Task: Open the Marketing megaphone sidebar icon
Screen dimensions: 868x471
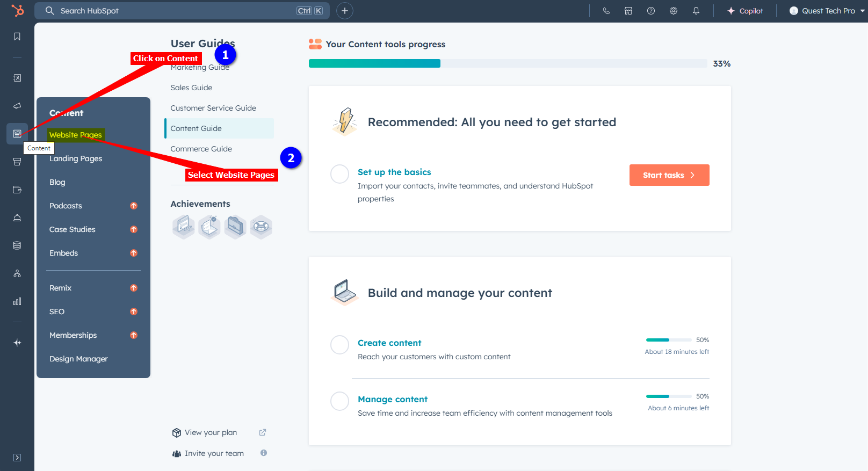Action: click(x=17, y=106)
